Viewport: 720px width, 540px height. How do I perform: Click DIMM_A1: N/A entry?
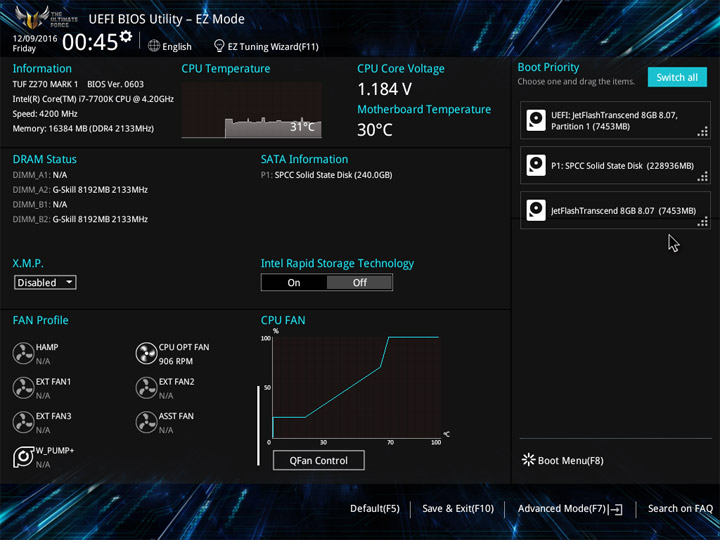pyautogui.click(x=39, y=175)
